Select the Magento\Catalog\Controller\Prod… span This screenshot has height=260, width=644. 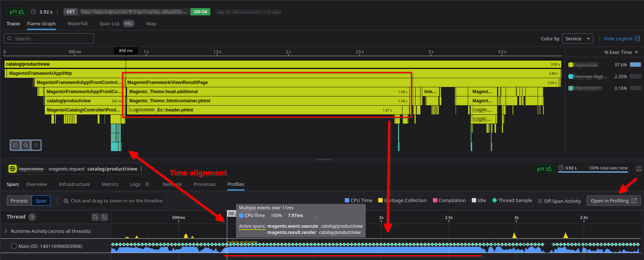(84, 110)
